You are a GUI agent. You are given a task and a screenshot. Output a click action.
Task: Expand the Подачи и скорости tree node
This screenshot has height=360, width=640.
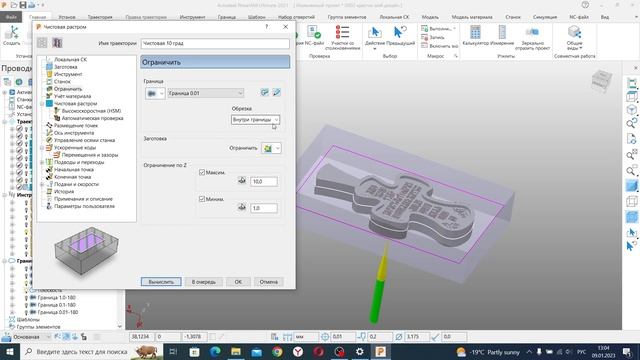click(42, 184)
